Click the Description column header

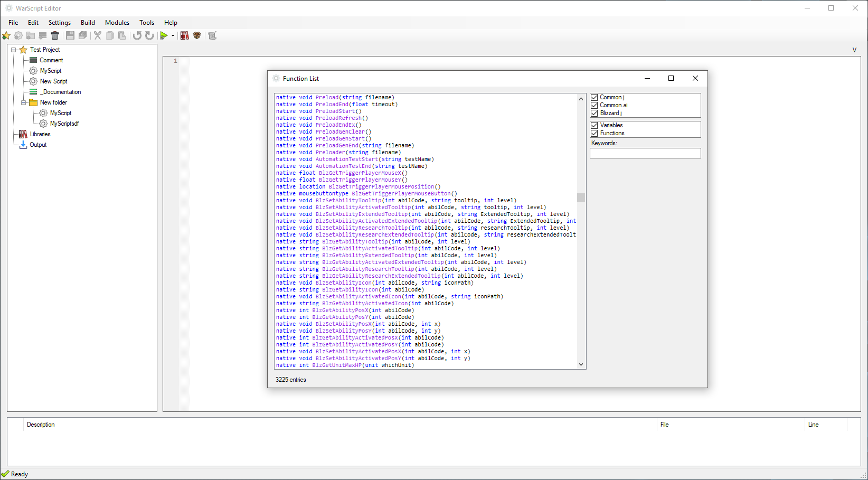(41, 425)
